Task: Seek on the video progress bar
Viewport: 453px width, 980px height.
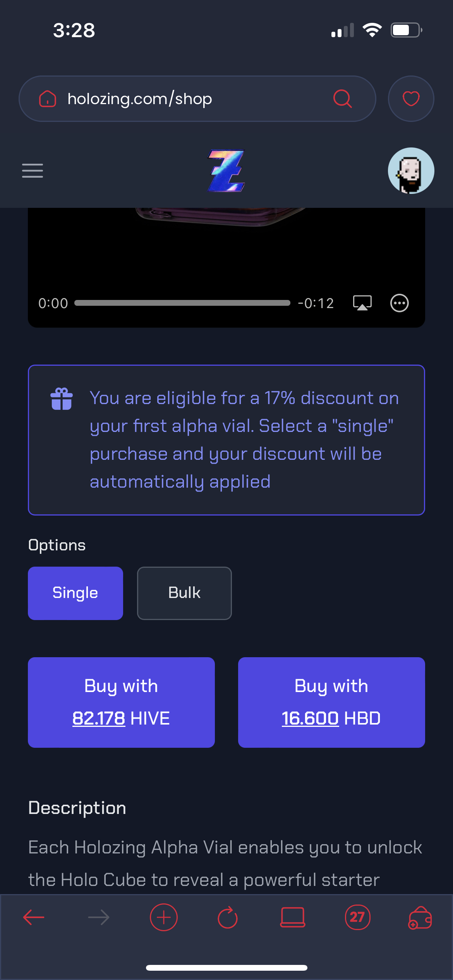Action: [182, 303]
